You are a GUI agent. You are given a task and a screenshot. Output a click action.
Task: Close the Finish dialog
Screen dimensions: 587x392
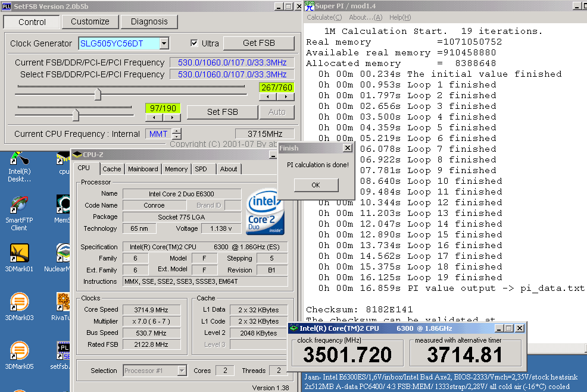pyautogui.click(x=348, y=148)
